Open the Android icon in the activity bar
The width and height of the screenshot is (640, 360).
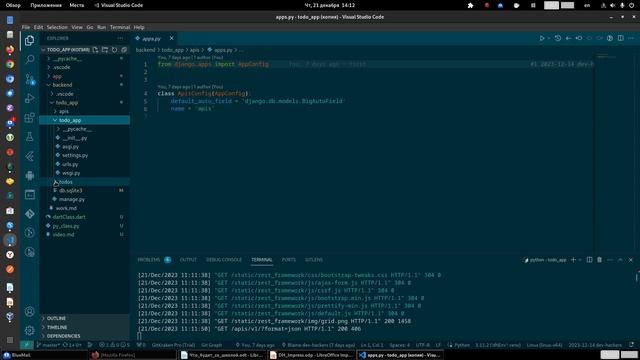[x=29, y=176]
